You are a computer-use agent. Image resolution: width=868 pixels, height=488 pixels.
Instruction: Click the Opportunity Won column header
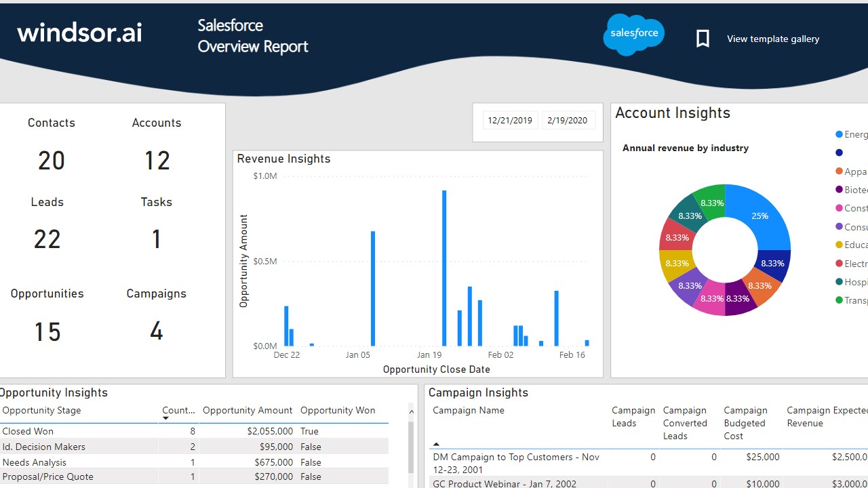(338, 410)
